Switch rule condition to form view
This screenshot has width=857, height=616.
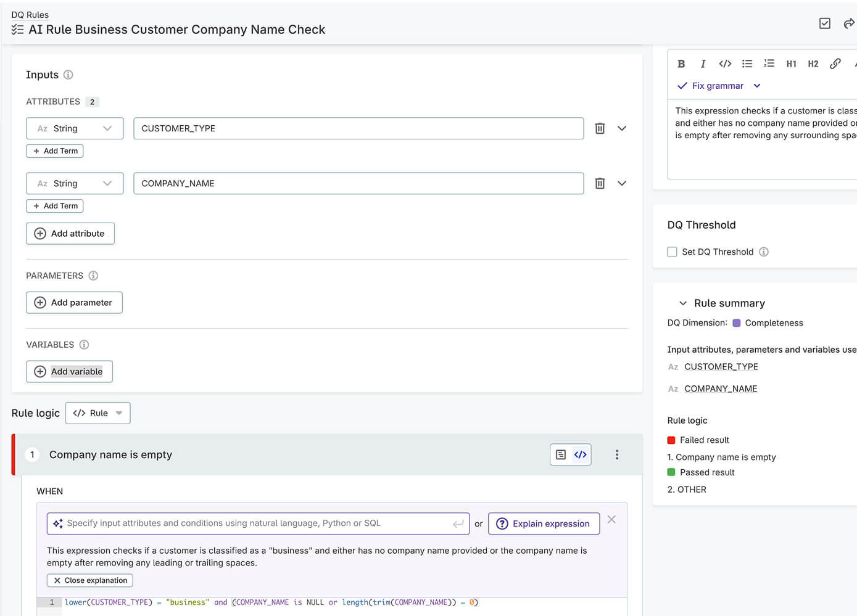[x=561, y=454]
